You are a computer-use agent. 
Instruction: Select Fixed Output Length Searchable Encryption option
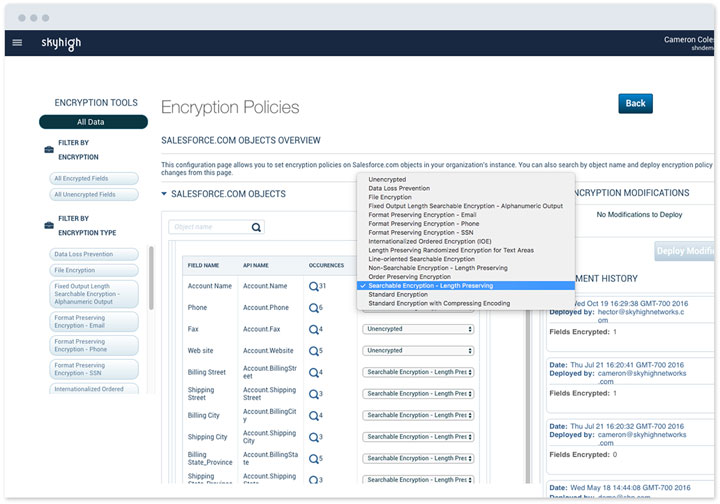tap(466, 206)
